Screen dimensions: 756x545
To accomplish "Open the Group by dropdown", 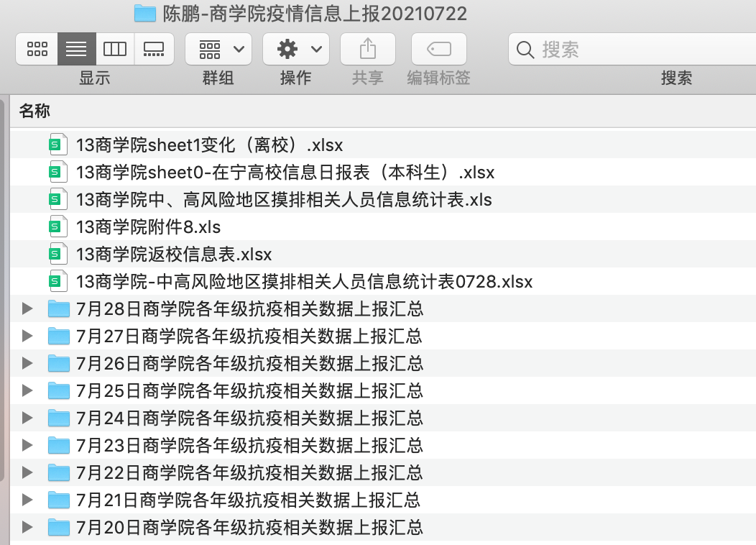I will click(218, 49).
